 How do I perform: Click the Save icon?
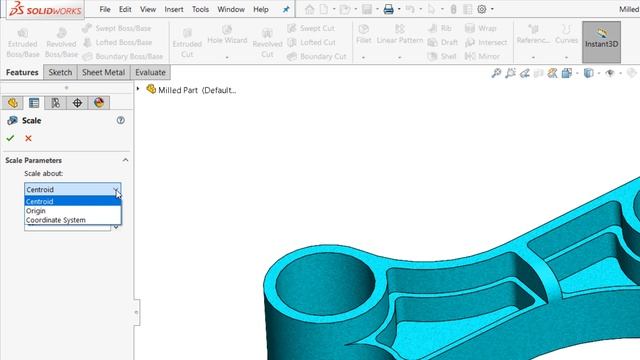[x=367, y=9]
